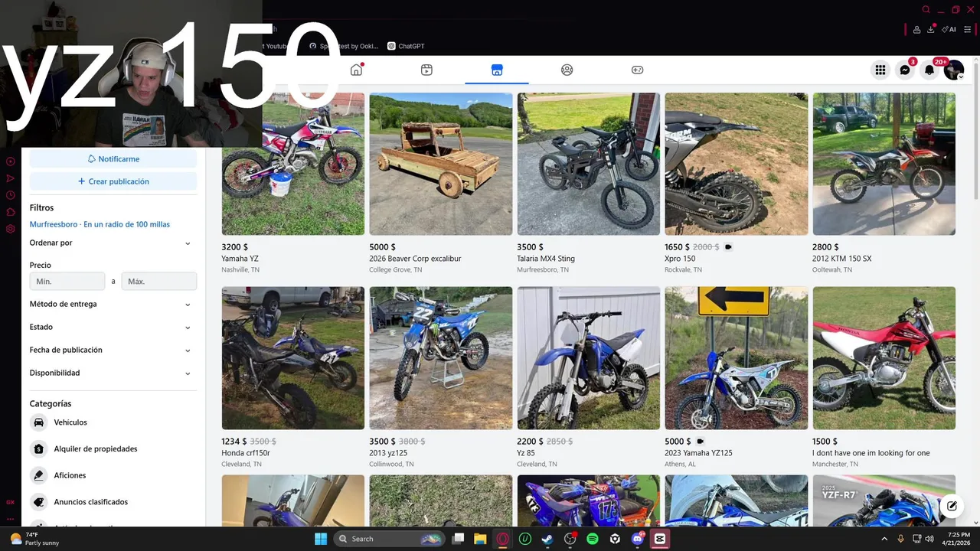Screen dimensions: 980x551
Task: Open the 2023 Yamaha YZ125 listing thumbnail
Action: tap(736, 358)
